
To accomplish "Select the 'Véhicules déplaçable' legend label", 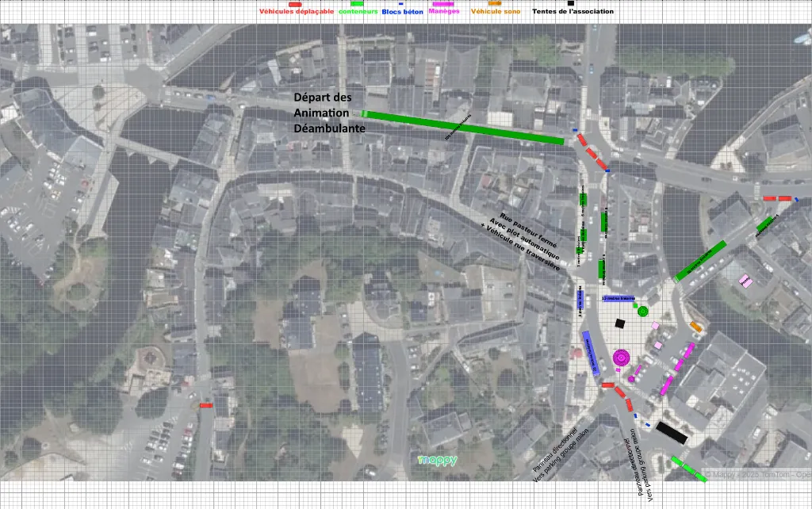I will click(x=297, y=11).
